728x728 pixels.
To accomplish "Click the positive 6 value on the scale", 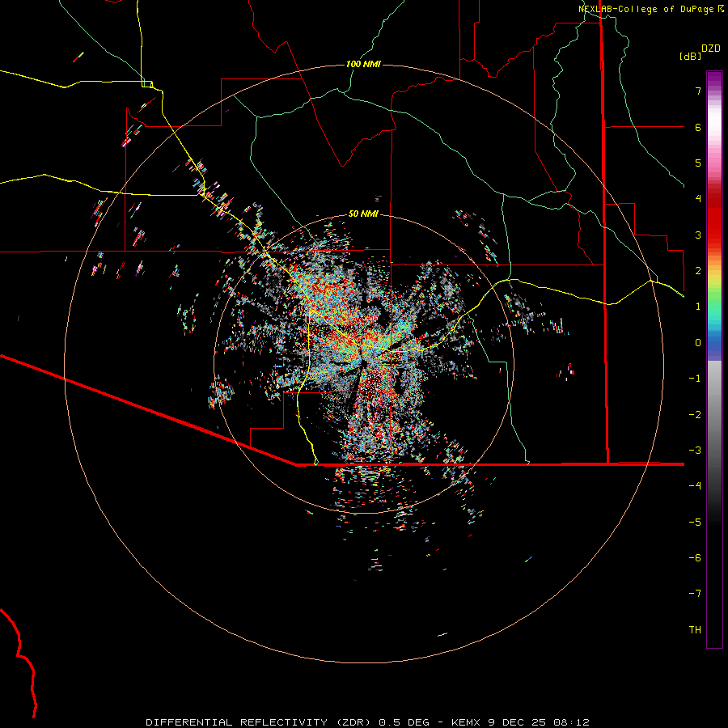I will click(x=698, y=127).
